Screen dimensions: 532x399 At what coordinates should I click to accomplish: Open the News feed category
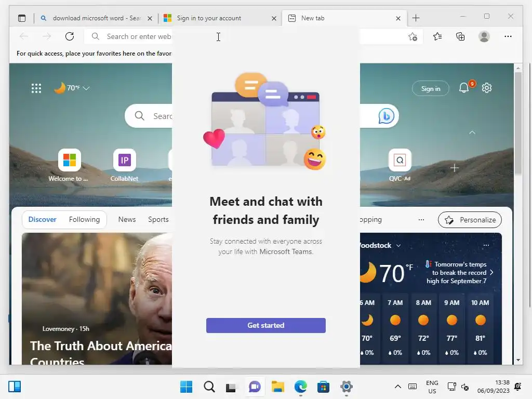point(127,220)
